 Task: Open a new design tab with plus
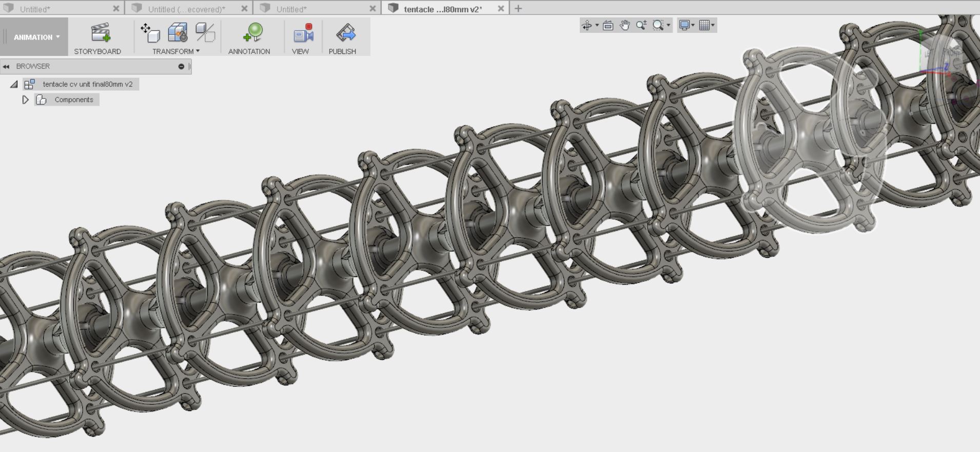(x=518, y=8)
